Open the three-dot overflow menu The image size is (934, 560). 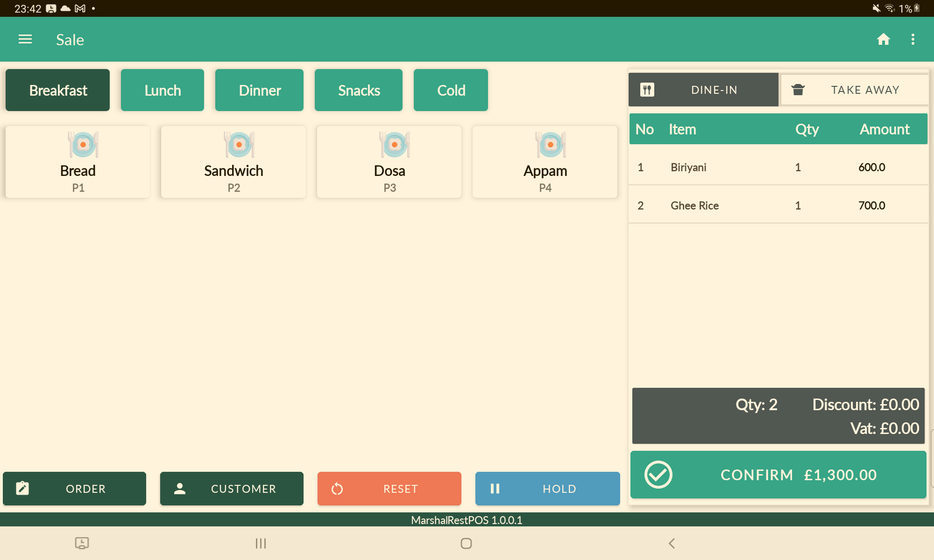coord(913,39)
